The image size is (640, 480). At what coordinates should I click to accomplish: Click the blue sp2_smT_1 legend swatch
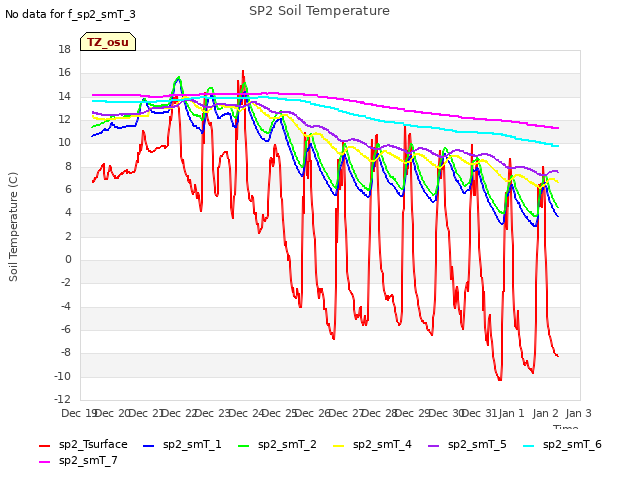(149, 445)
